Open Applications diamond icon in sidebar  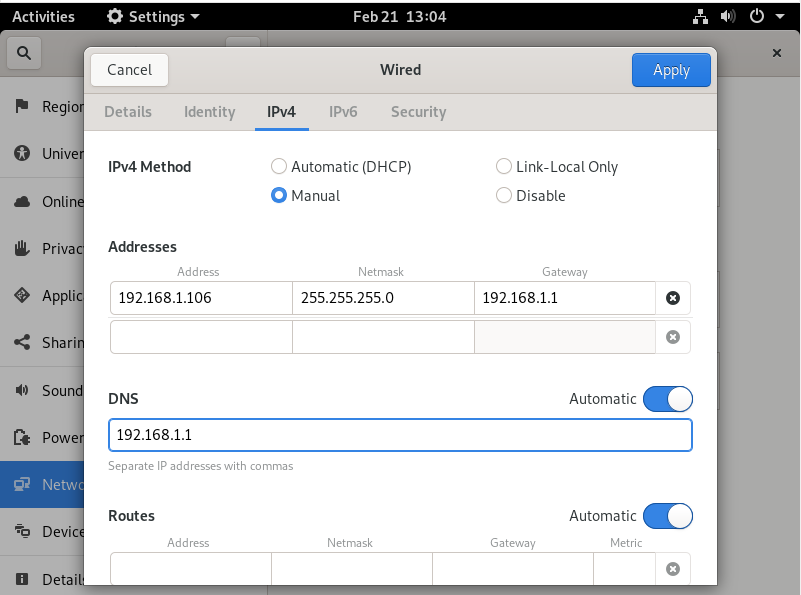(x=22, y=295)
